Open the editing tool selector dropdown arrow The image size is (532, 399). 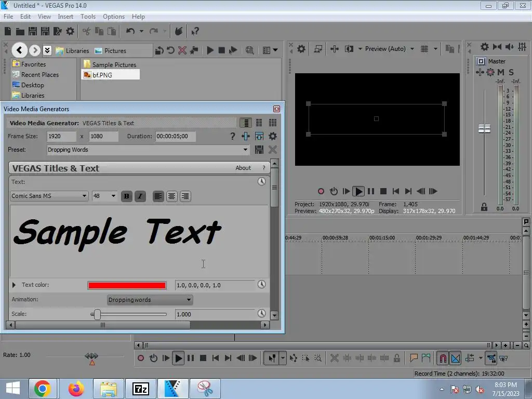click(x=283, y=358)
